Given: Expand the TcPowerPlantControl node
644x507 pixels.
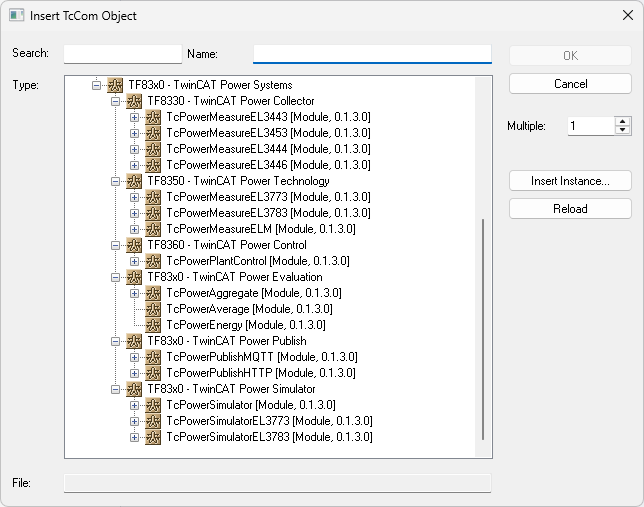Looking at the screenshot, I should click(x=134, y=262).
